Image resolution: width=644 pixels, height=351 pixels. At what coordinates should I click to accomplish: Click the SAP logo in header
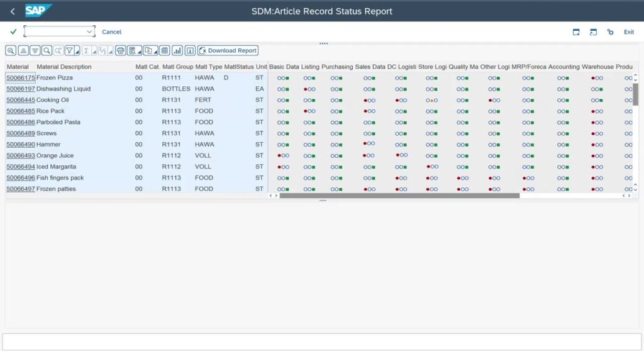[x=38, y=11]
